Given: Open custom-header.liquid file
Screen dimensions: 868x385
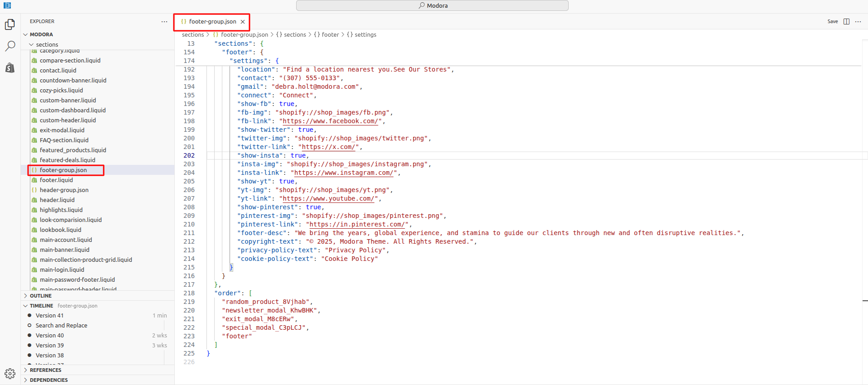Looking at the screenshot, I should pyautogui.click(x=67, y=120).
